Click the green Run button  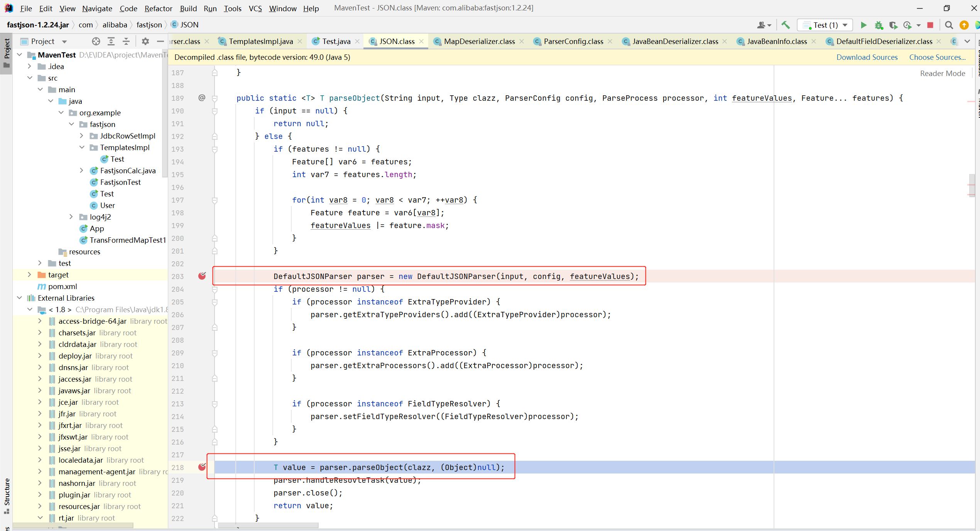863,25
